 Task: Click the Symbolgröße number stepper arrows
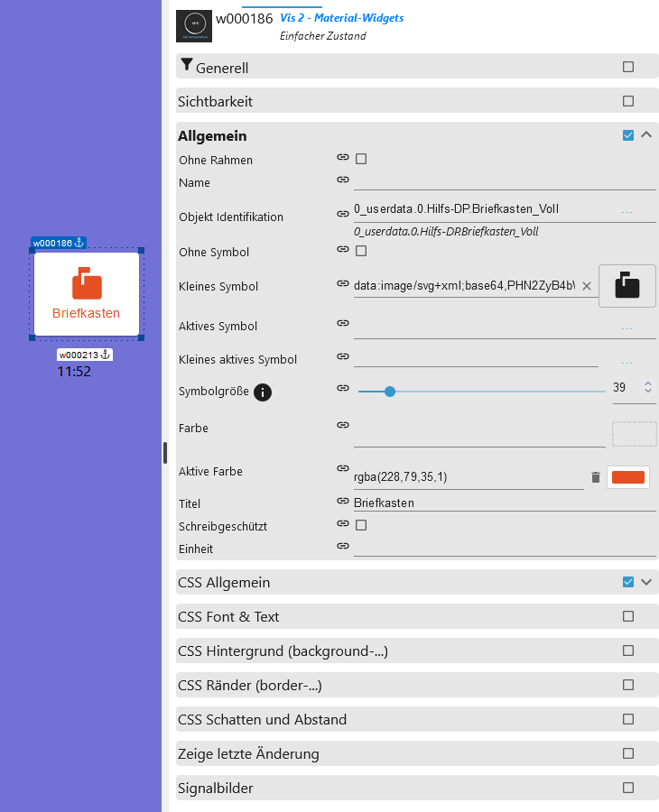point(647,387)
